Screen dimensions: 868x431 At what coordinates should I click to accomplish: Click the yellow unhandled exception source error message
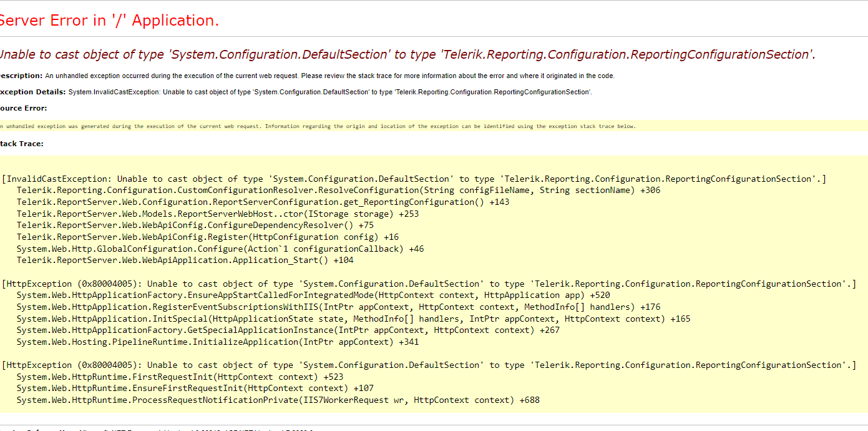[x=317, y=126]
